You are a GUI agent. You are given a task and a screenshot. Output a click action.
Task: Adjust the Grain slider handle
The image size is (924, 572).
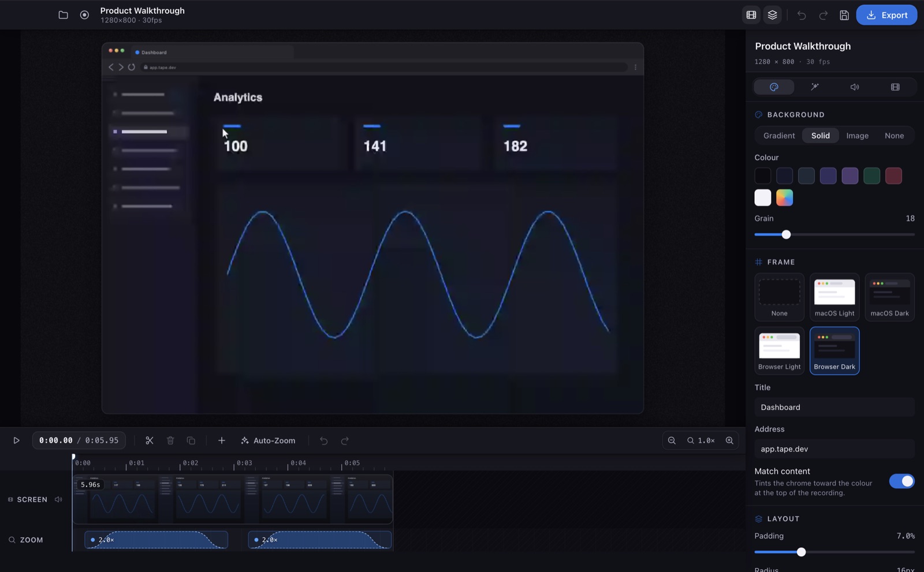tap(786, 234)
